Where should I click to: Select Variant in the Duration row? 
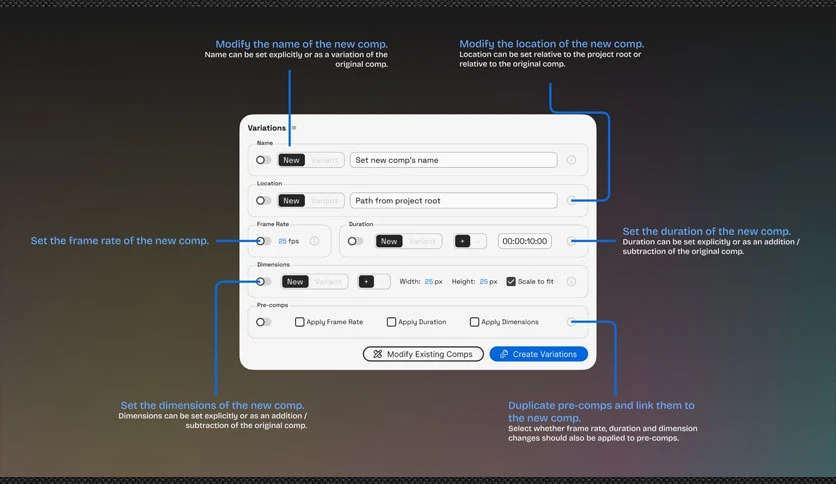click(x=422, y=241)
